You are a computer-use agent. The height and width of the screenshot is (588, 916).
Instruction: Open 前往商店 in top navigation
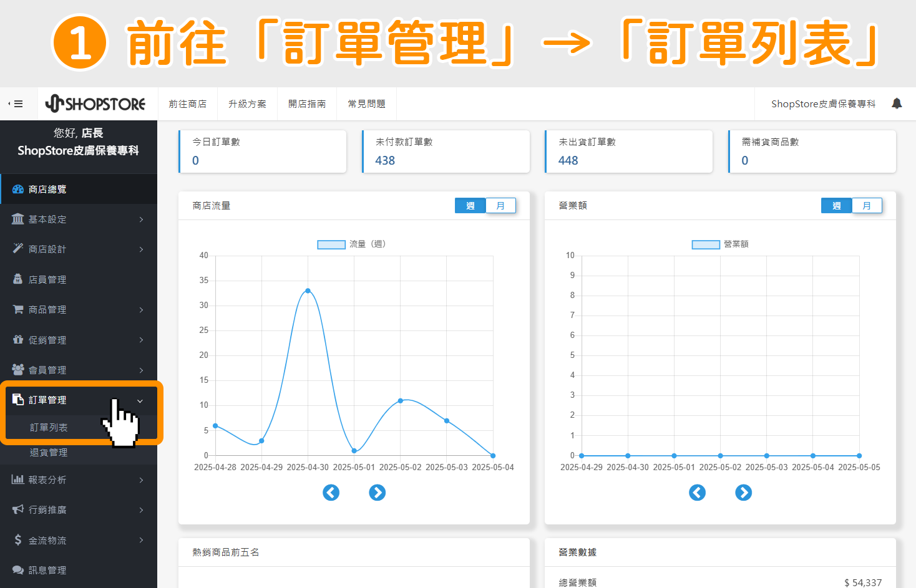188,104
